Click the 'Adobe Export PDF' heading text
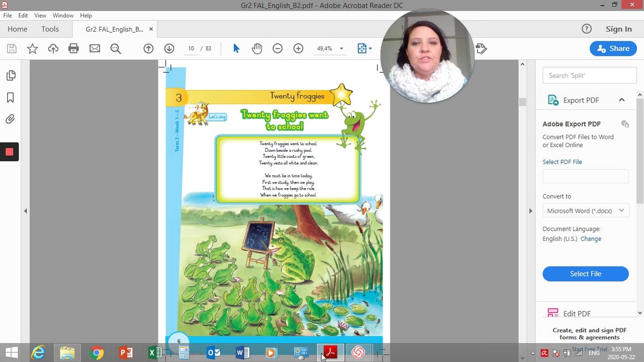Image resolution: width=644 pixels, height=362 pixels. click(572, 124)
